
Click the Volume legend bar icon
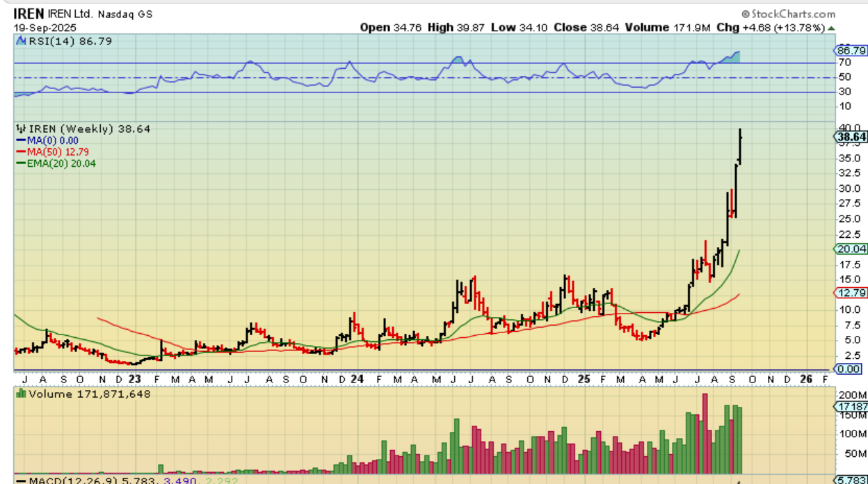point(20,394)
